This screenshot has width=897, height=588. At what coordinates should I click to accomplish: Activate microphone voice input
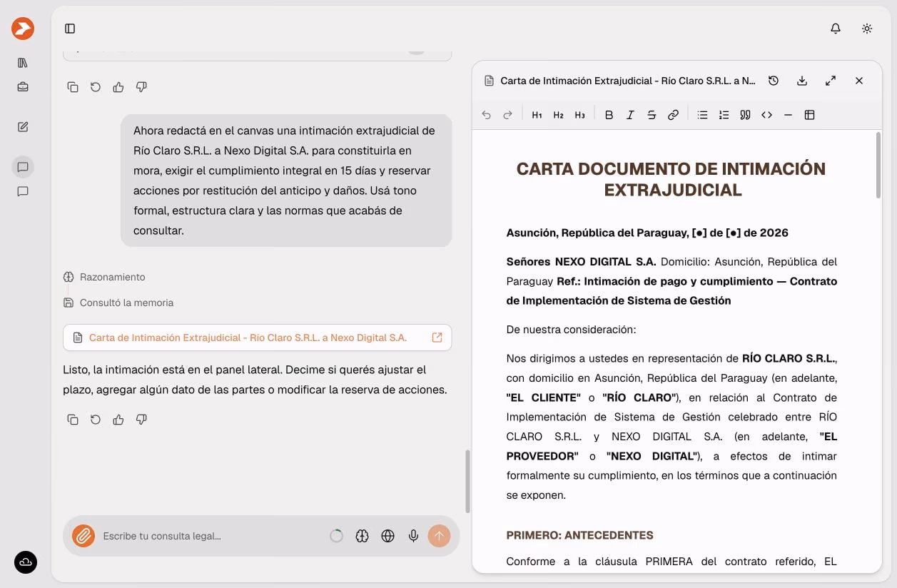(x=414, y=536)
